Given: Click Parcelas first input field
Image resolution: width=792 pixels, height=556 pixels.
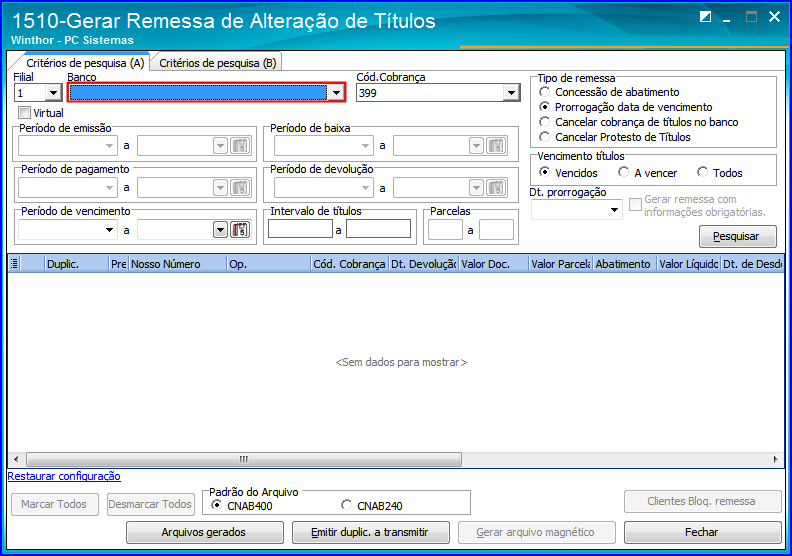Looking at the screenshot, I should point(445,230).
